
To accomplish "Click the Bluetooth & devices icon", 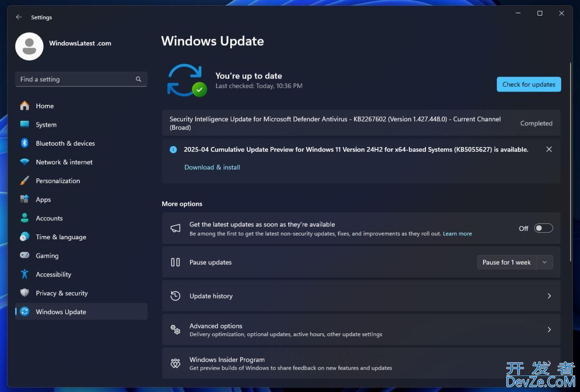I will [x=25, y=143].
